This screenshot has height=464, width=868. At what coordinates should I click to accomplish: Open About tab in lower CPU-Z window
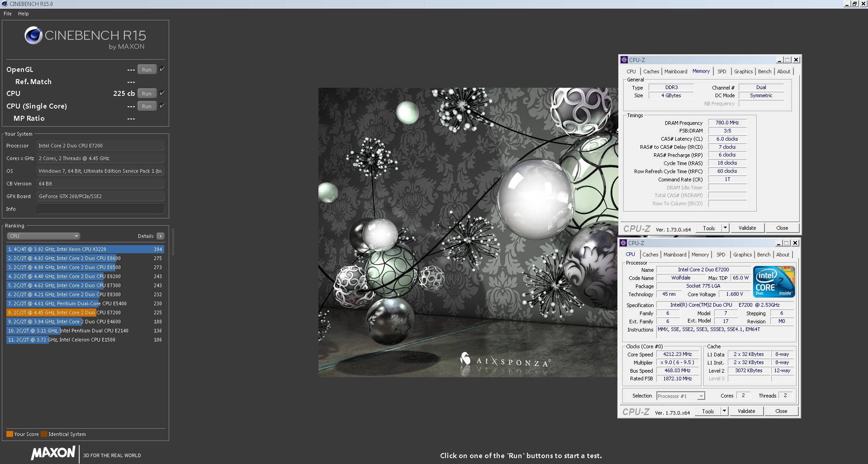(783, 255)
